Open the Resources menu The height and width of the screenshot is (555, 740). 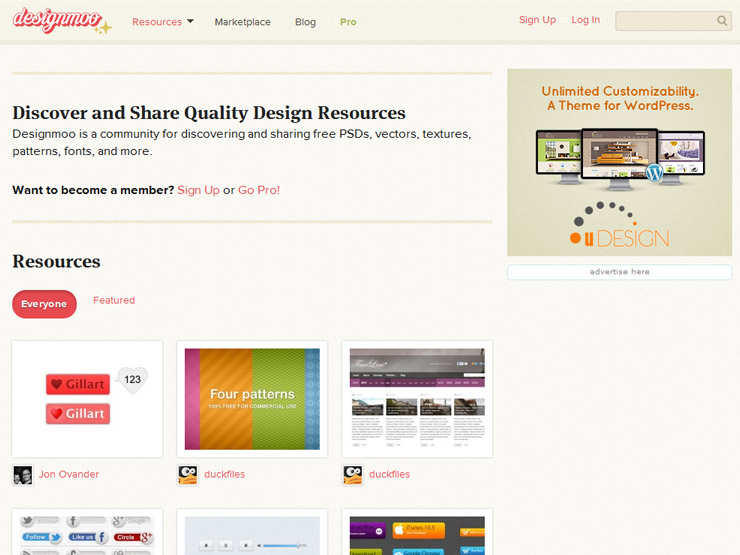click(x=157, y=22)
